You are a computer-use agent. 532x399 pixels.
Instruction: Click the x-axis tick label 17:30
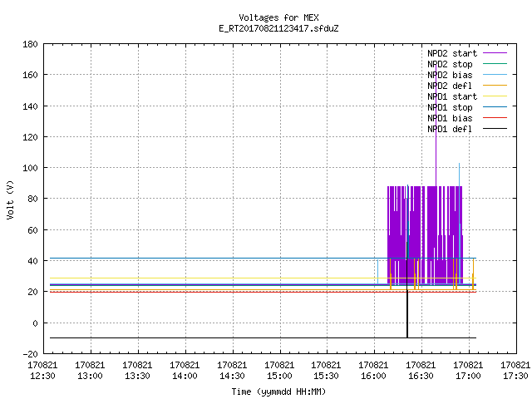coord(515,376)
